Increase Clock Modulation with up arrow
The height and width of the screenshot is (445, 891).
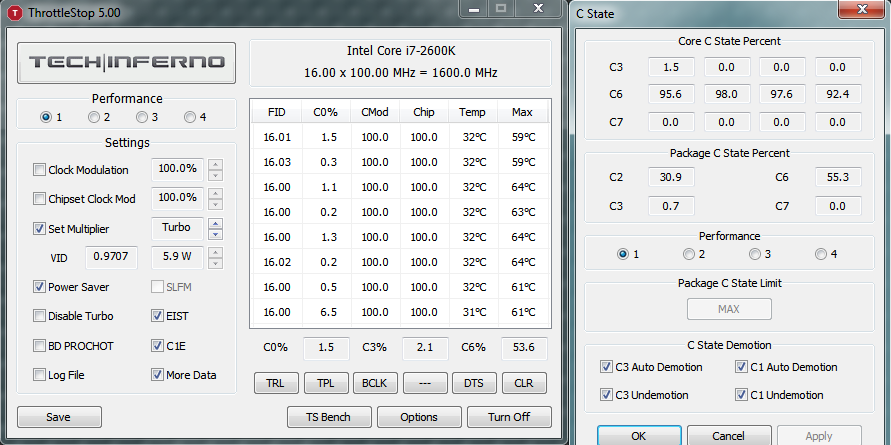tap(215, 164)
